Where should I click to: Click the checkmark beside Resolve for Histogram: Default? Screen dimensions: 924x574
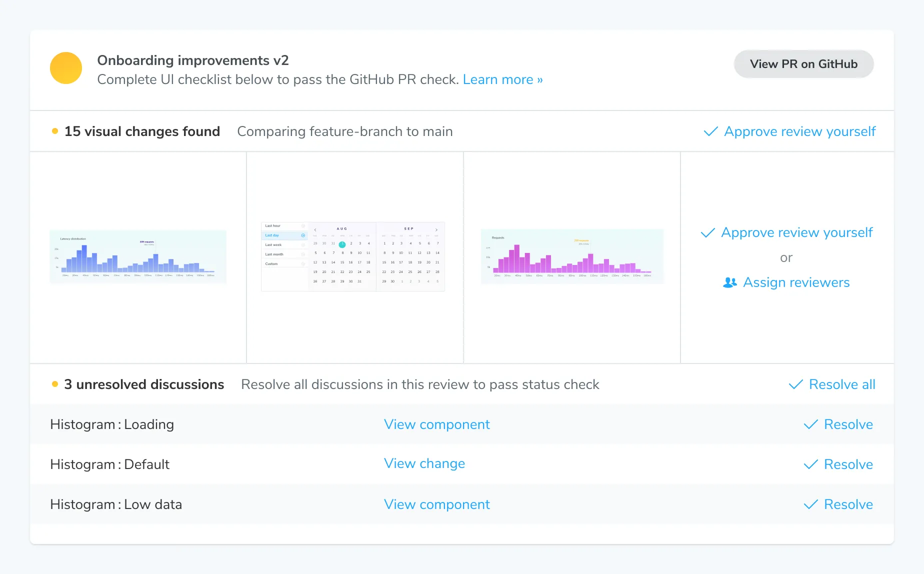(x=810, y=464)
